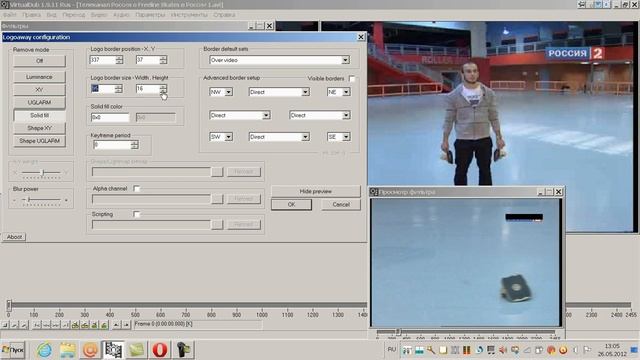Adjust the Logo border Width stepper
Screen dimensions: 640x360
click(118, 89)
